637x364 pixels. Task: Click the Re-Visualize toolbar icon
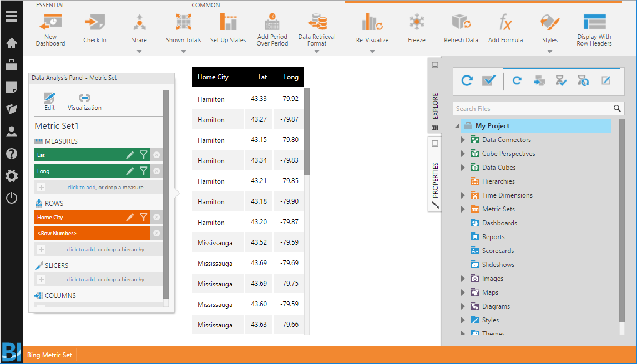372,22
